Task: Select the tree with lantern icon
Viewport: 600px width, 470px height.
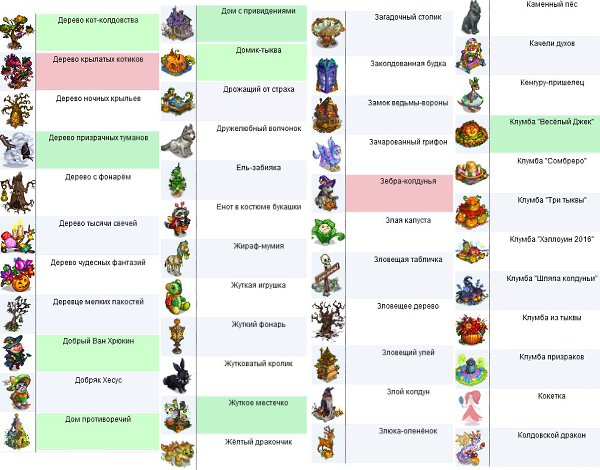Action: pos(16,193)
